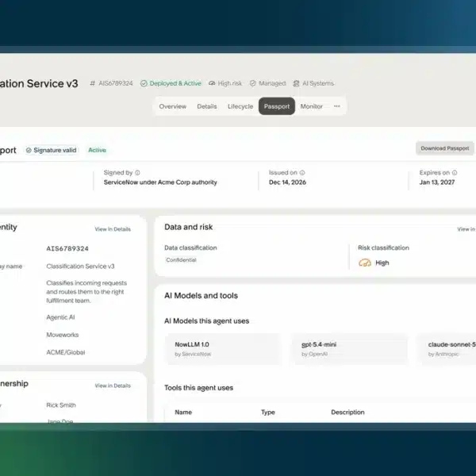Click the Rick Smith owner name
Screen dimensions: 476x476
(61, 405)
